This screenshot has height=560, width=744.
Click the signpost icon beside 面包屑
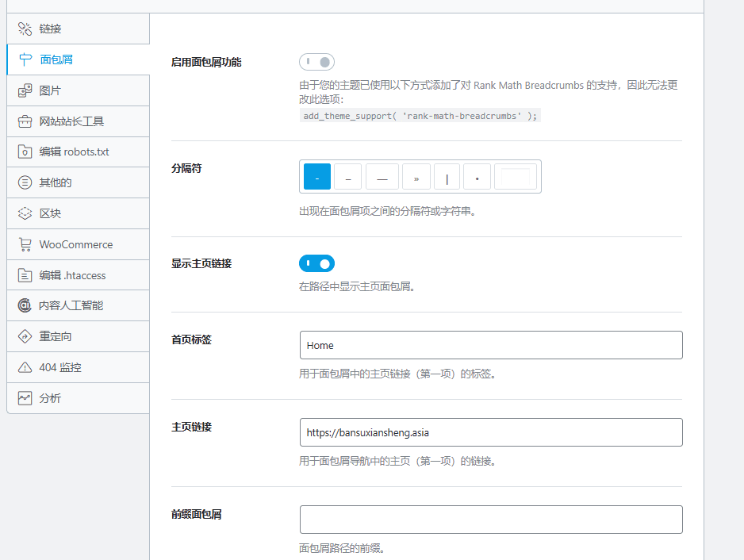[x=25, y=59]
